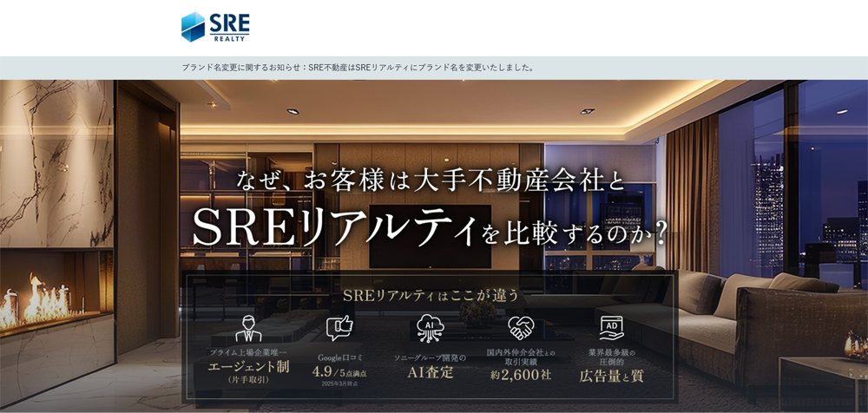Click the AI cloud circuit icon

coord(431,328)
